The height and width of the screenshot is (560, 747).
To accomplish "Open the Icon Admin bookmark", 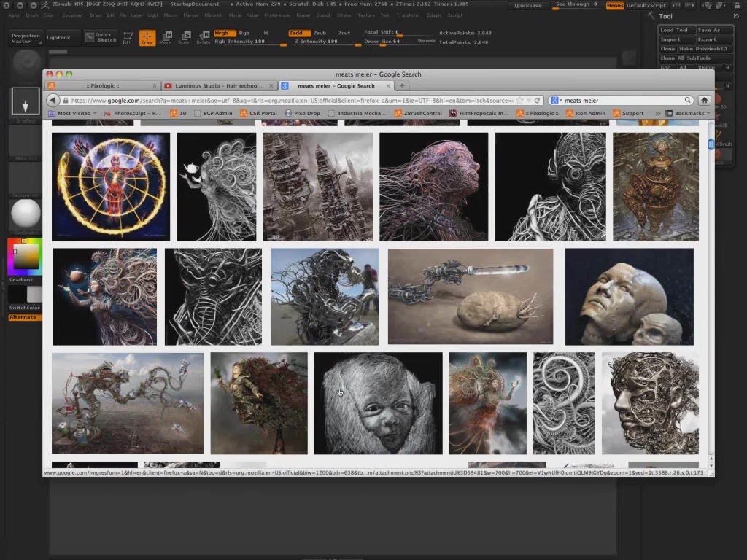I will (x=586, y=113).
